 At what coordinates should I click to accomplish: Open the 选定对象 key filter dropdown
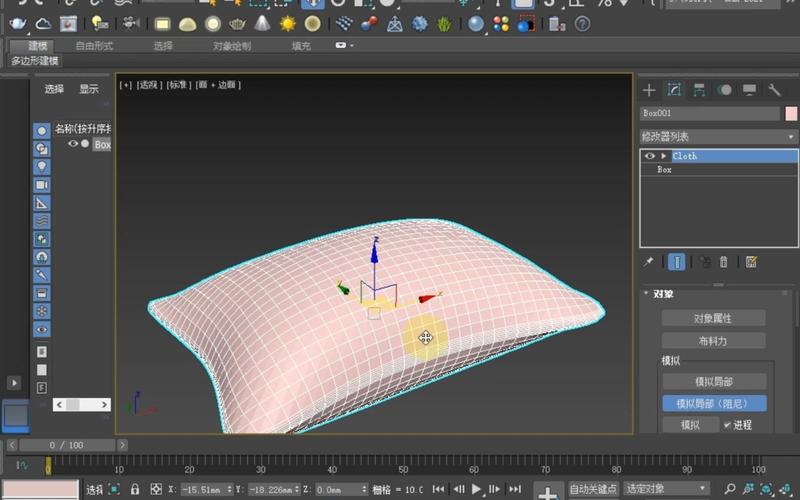pyautogui.click(x=666, y=489)
